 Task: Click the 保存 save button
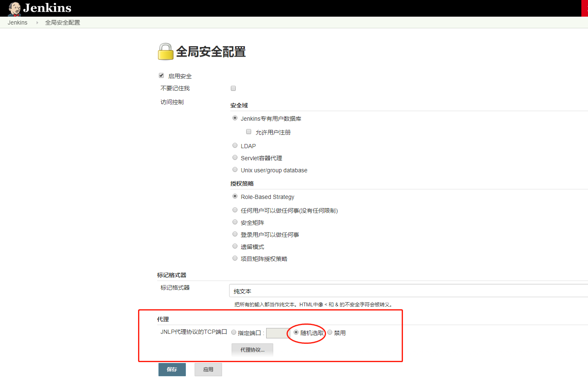[x=172, y=370]
